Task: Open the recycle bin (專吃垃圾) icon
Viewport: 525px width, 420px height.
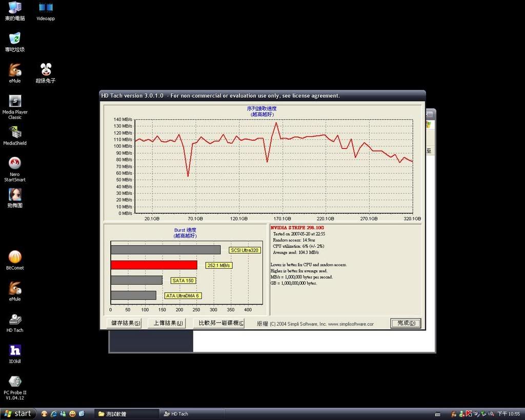Action: click(15, 42)
